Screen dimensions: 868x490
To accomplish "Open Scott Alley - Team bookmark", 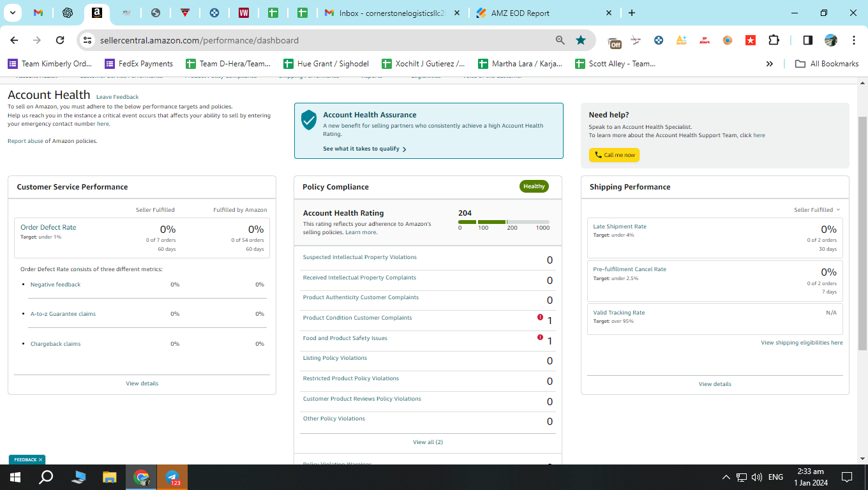I will [615, 64].
